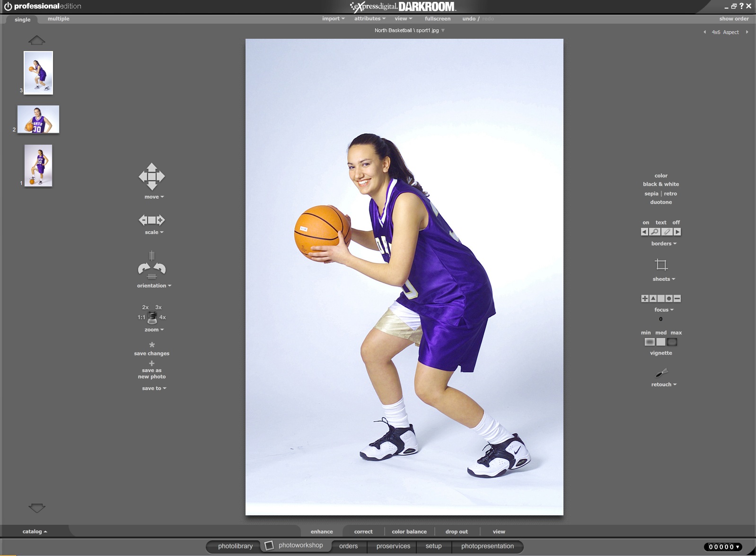
Task: Select the drop out panel
Action: 457,532
